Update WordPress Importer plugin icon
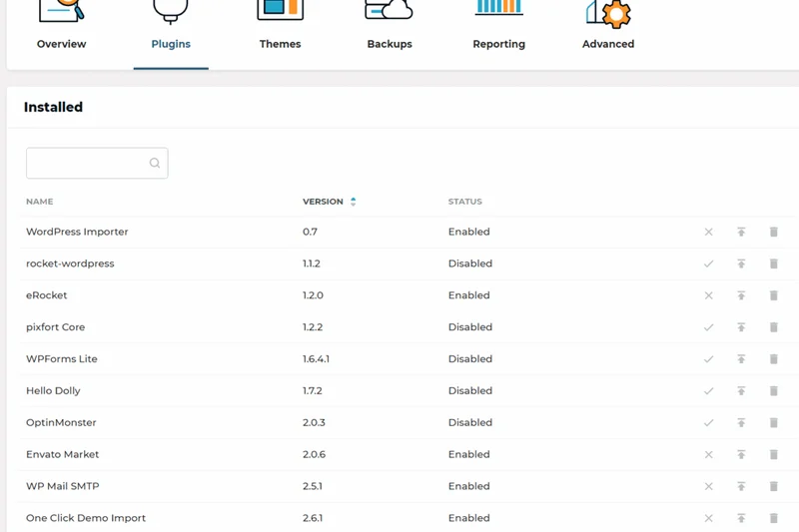Viewport: 799px width, 532px height. (741, 233)
